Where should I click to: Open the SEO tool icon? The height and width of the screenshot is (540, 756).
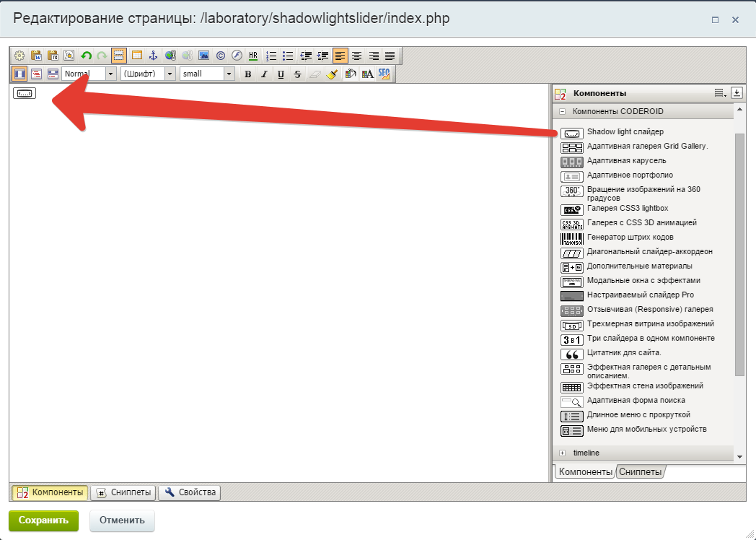pyautogui.click(x=384, y=74)
